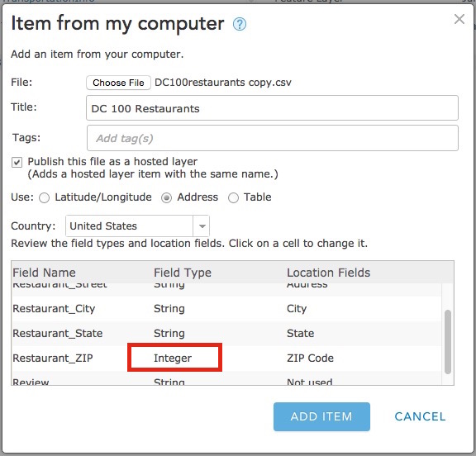Viewport: 476px width, 456px height.
Task: Click the field table's vertical scrollbar thumb
Action: tap(447, 342)
